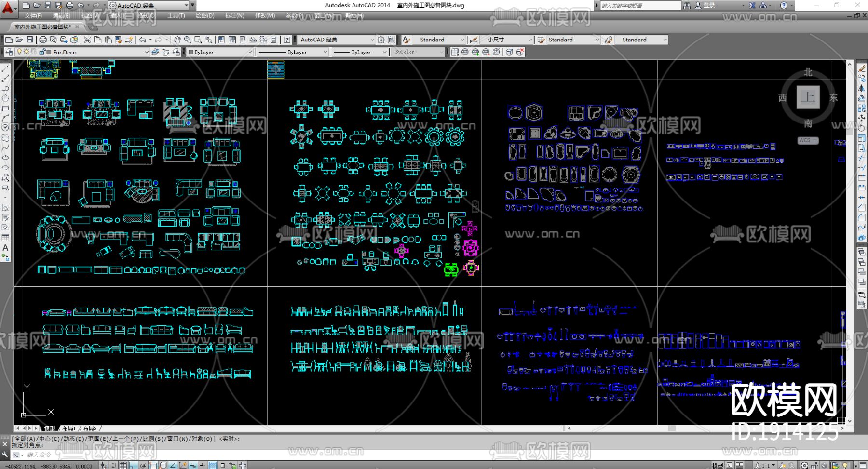This screenshot has height=469, width=868.
Task: Open the table style Standard dropdown
Action: pos(597,40)
